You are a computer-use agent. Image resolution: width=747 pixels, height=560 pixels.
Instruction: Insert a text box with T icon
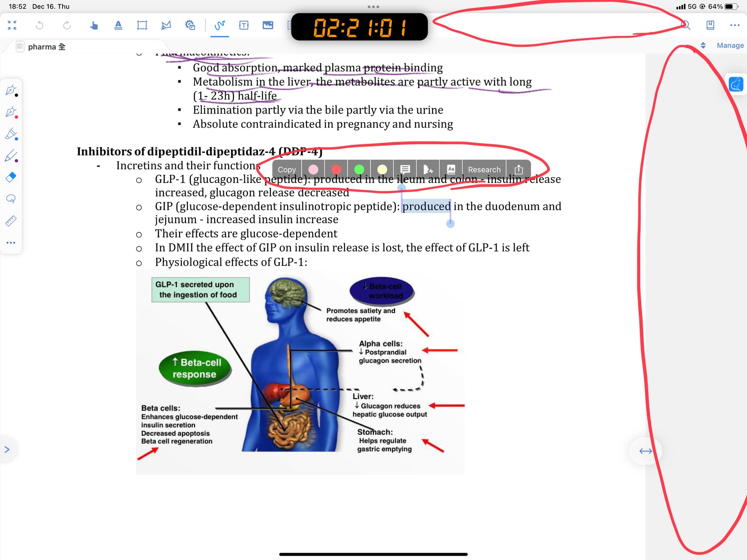click(244, 25)
